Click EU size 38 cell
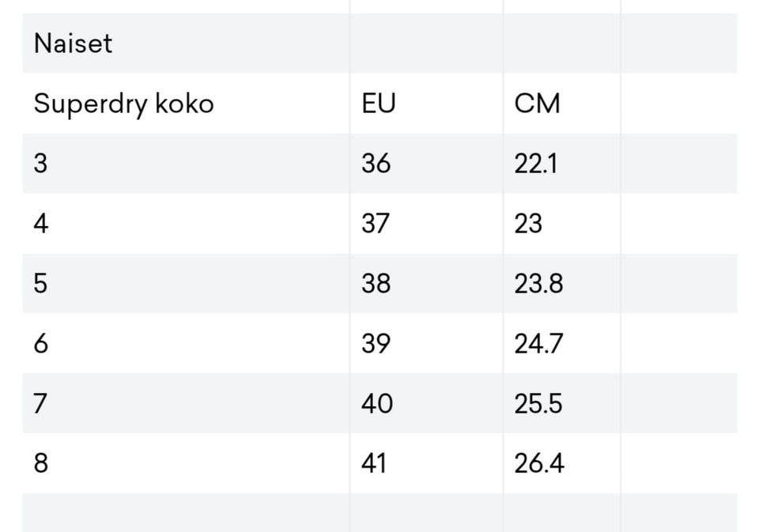The image size is (759, 532). tap(376, 284)
